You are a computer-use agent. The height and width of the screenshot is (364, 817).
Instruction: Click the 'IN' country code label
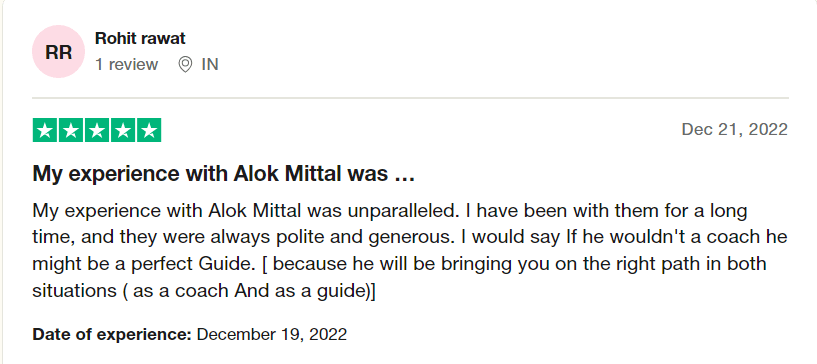click(x=210, y=65)
